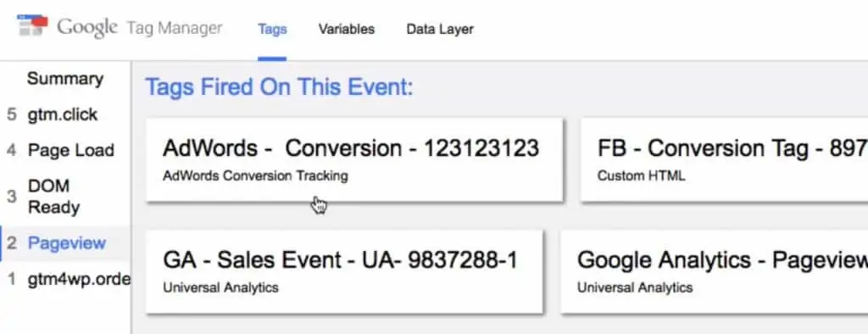Click the Google Tag Manager logo icon
This screenshot has height=334, width=868.
(33, 25)
